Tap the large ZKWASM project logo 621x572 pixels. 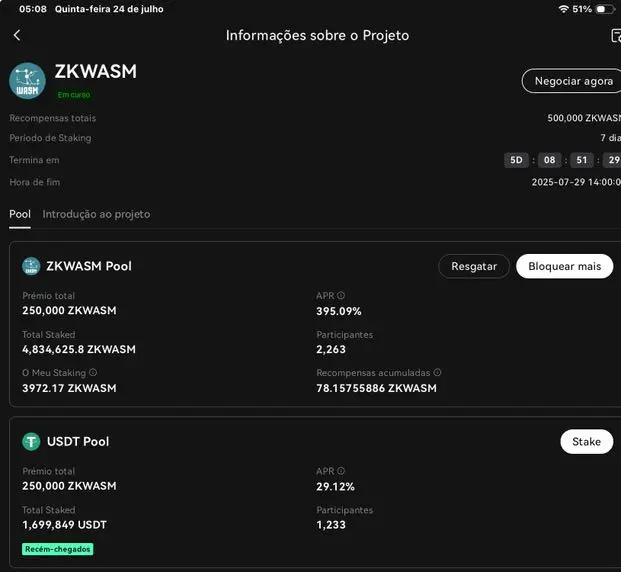(x=27, y=81)
